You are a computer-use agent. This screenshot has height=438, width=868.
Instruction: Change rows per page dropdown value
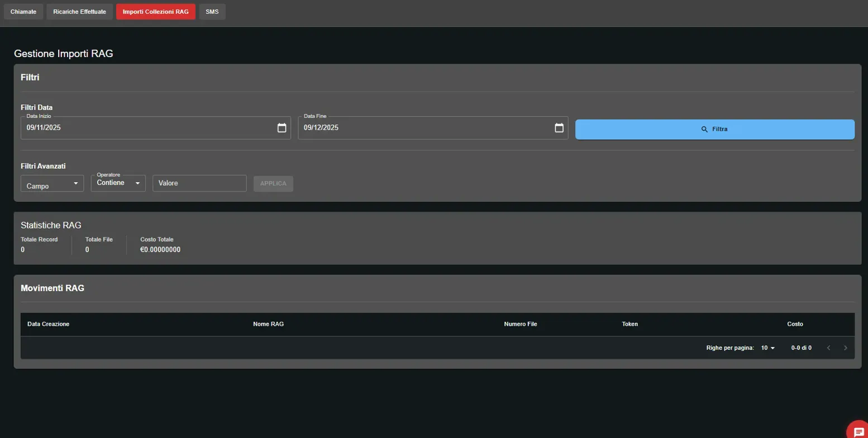768,348
